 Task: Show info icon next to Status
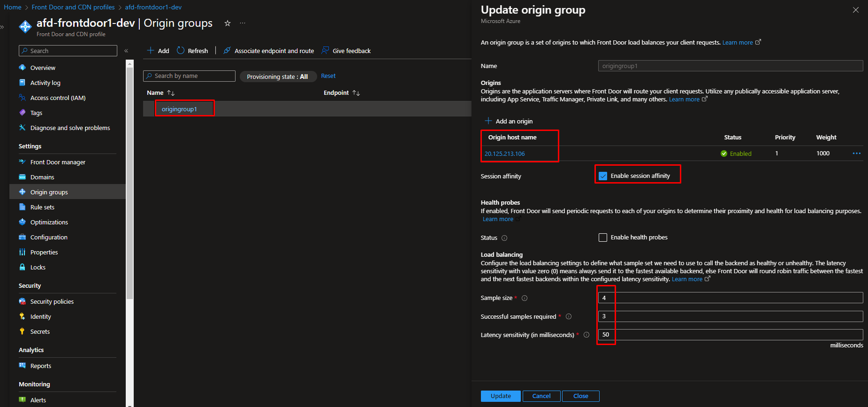pyautogui.click(x=504, y=238)
